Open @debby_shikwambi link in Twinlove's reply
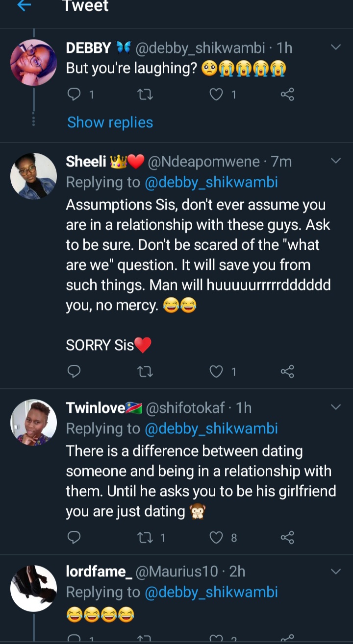Viewport: 353px width, 644px height. click(211, 429)
